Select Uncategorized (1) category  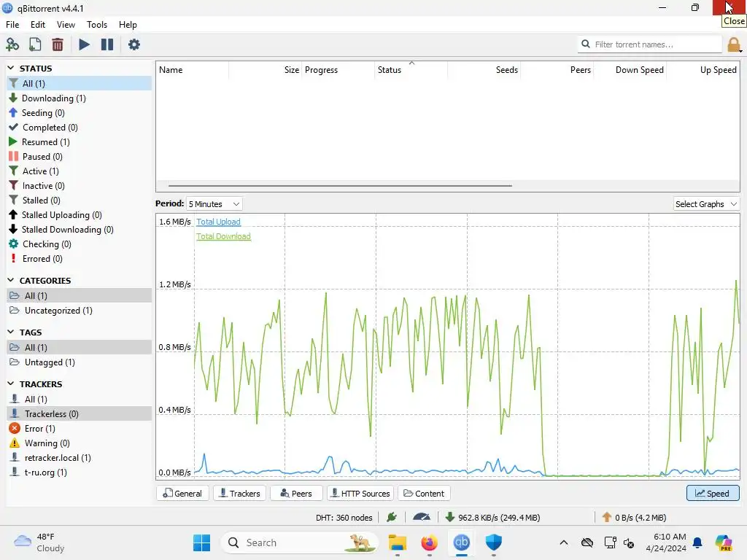tap(79, 311)
